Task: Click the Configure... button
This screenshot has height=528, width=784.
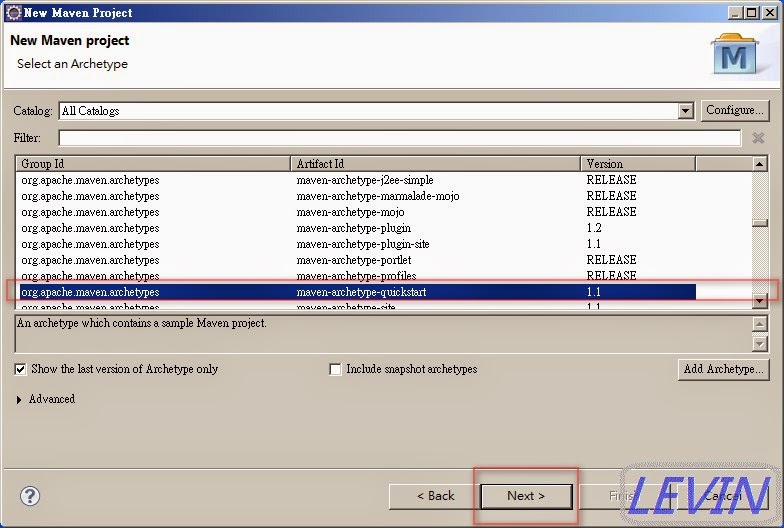Action: coord(734,110)
